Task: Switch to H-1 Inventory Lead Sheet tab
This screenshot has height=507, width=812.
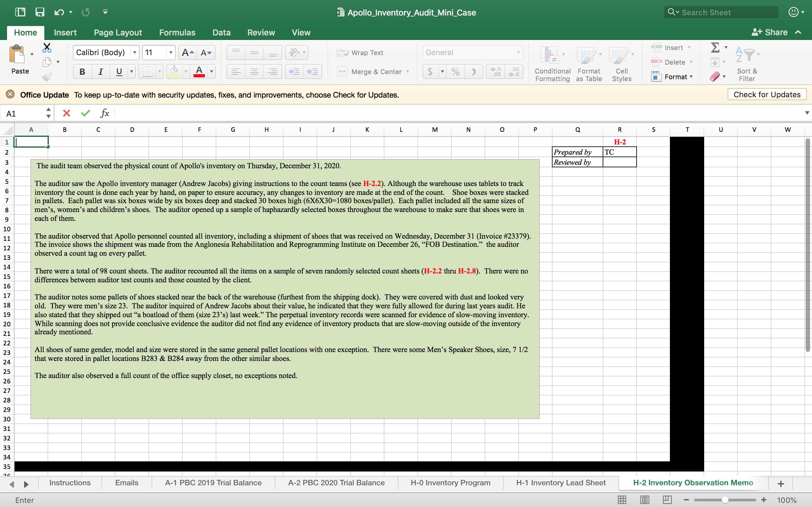Action: [561, 483]
